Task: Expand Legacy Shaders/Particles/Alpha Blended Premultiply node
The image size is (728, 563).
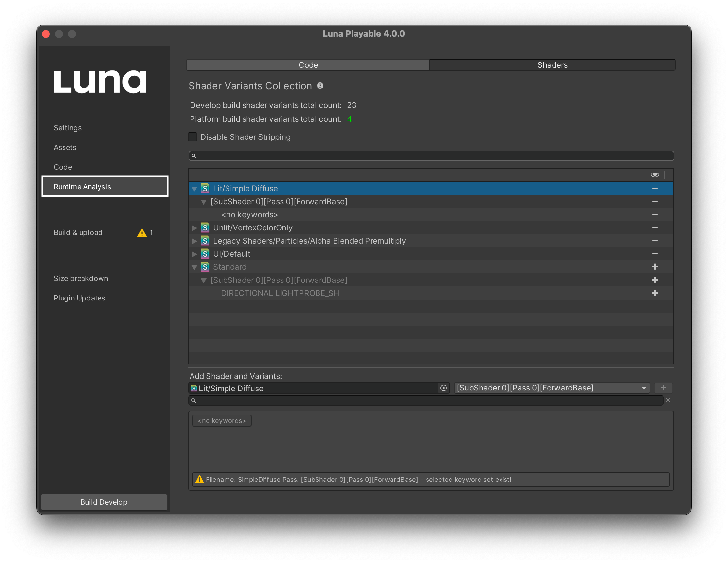Action: [x=194, y=241]
